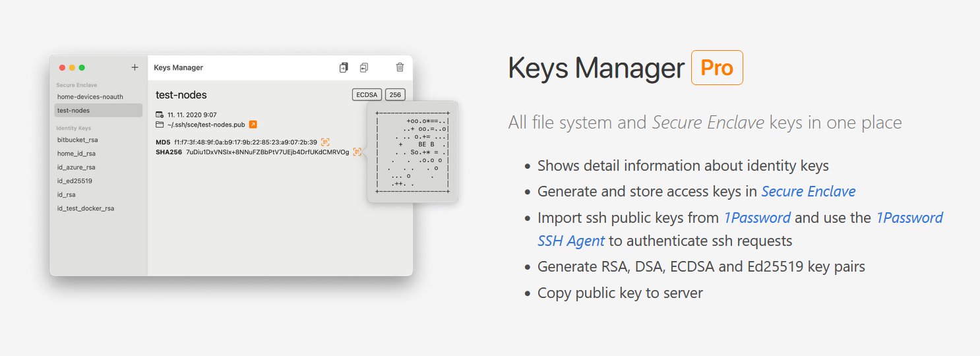
Task: Close the Keys Manager window with red button
Action: (63, 67)
